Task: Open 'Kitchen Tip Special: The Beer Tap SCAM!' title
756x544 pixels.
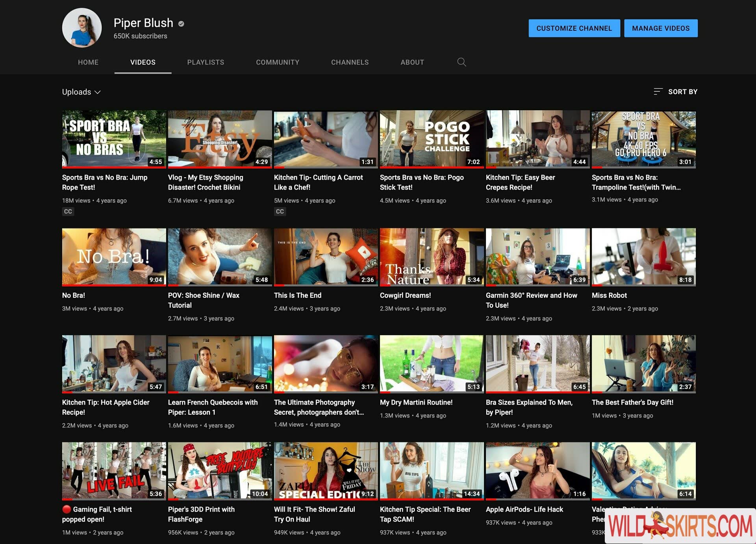Action: coord(425,514)
